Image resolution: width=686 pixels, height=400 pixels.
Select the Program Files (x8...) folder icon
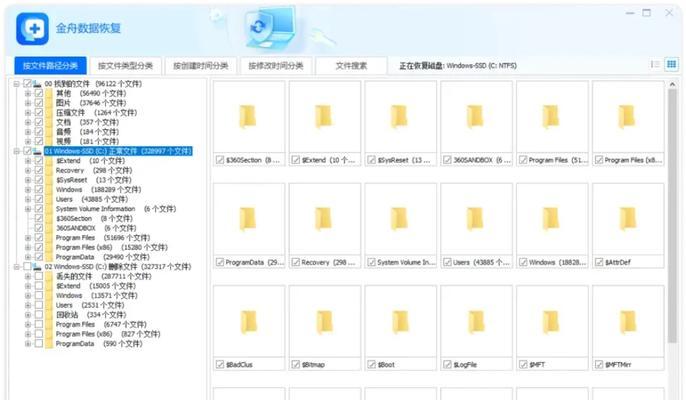point(626,117)
